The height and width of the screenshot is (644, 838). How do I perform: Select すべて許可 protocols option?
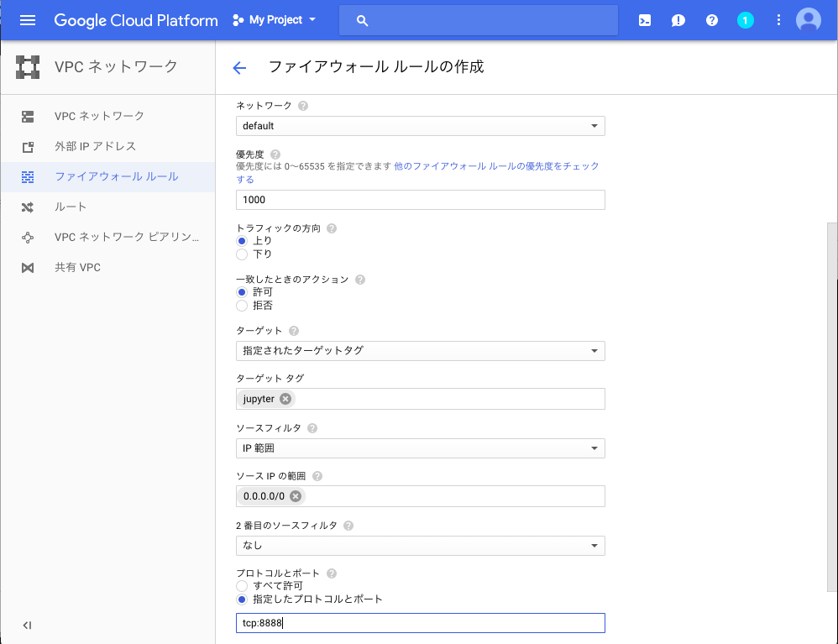(242, 586)
